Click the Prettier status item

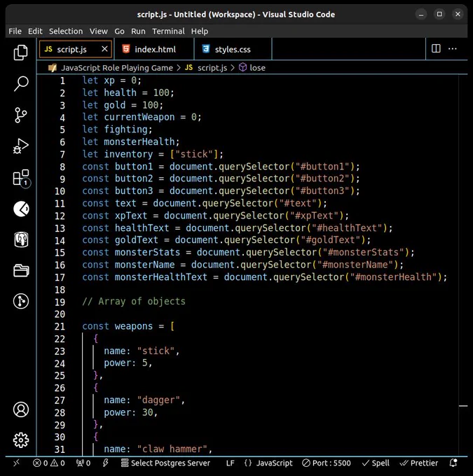click(x=419, y=463)
